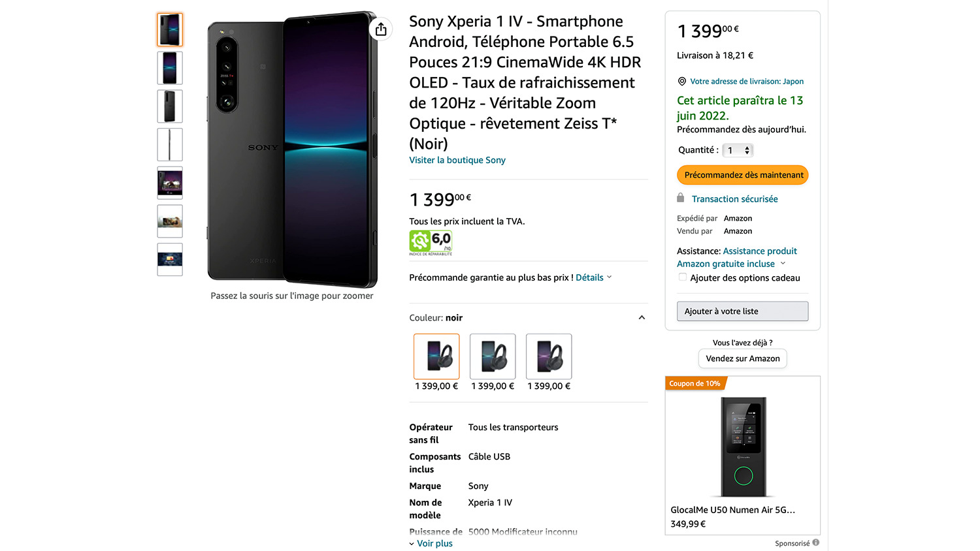Expand the Assistance produit Amazon chevron
The image size is (980, 551).
[x=783, y=264]
